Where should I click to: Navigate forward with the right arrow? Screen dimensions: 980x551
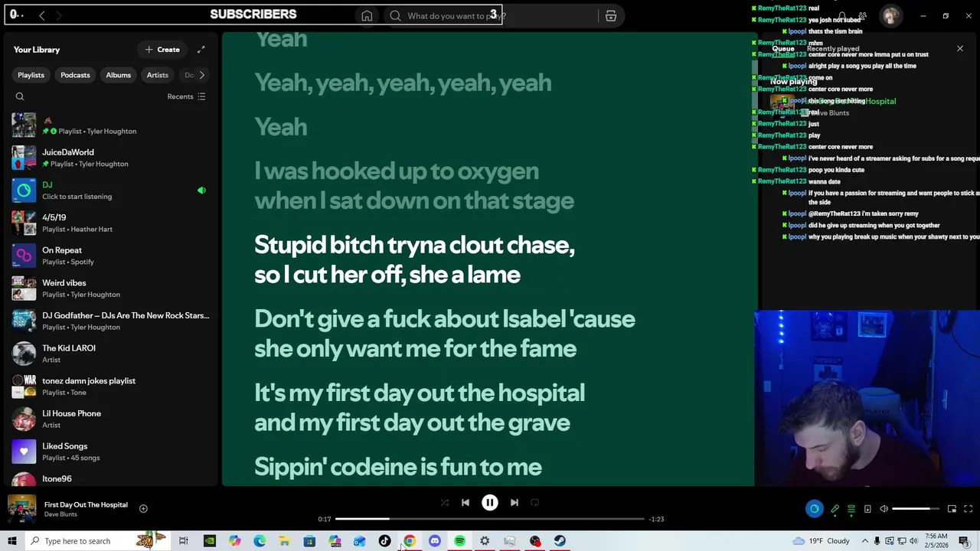(59, 15)
